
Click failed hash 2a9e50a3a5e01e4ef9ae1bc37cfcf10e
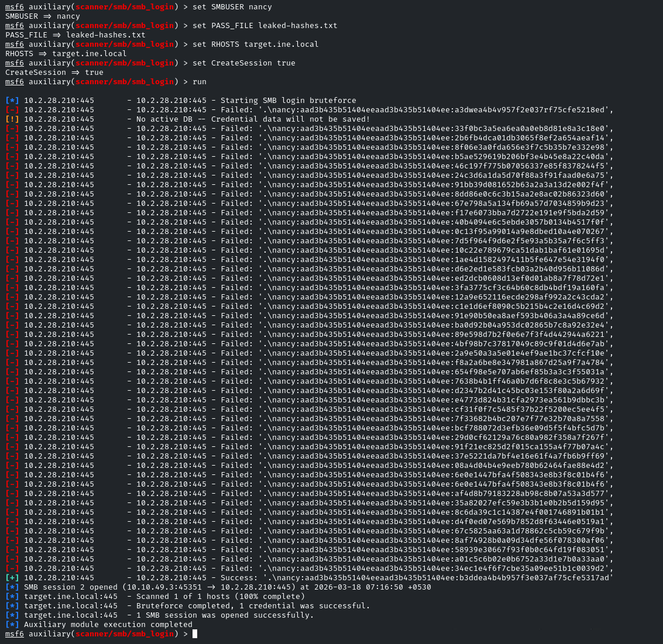(530, 353)
